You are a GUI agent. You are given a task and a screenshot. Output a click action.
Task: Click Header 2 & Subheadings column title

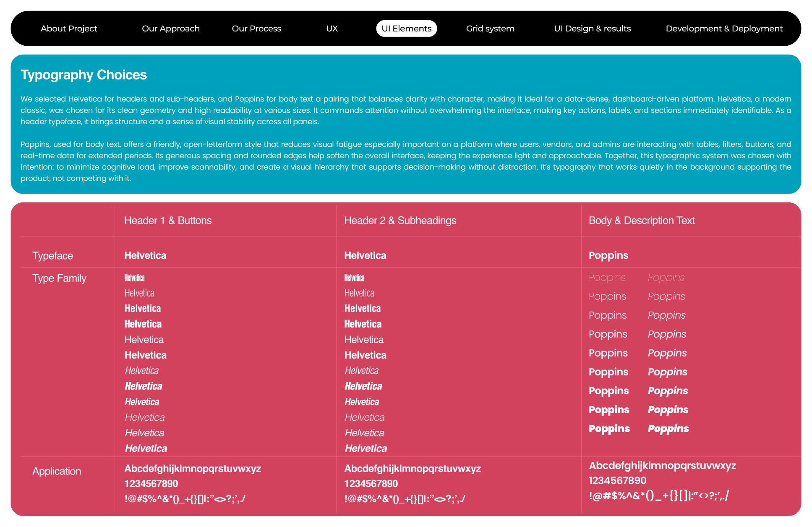[x=400, y=220]
